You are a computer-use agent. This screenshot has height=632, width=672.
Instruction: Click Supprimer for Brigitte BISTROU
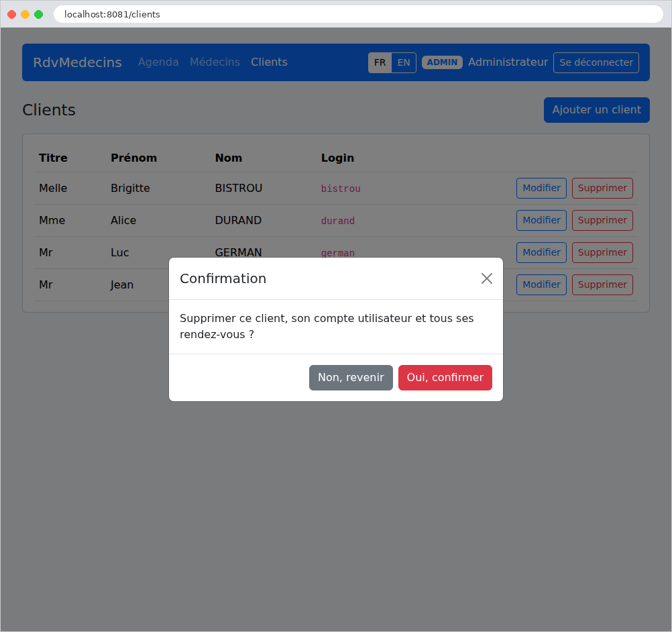pos(602,189)
